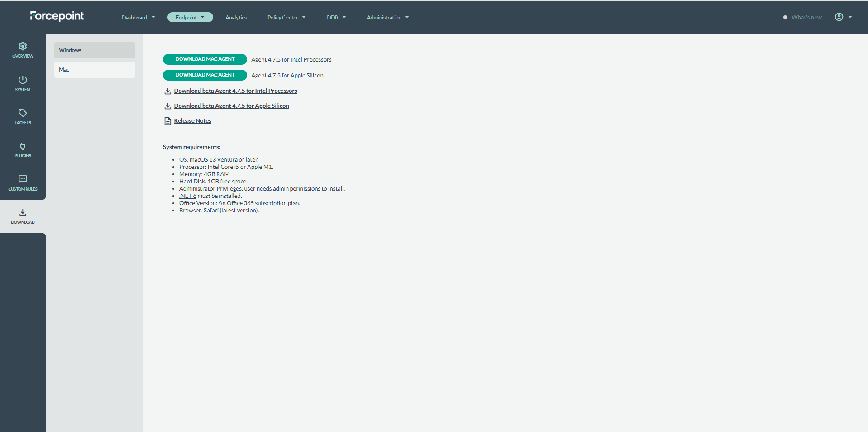The width and height of the screenshot is (868, 432).
Task: Switch to the Mac tab
Action: (x=95, y=70)
